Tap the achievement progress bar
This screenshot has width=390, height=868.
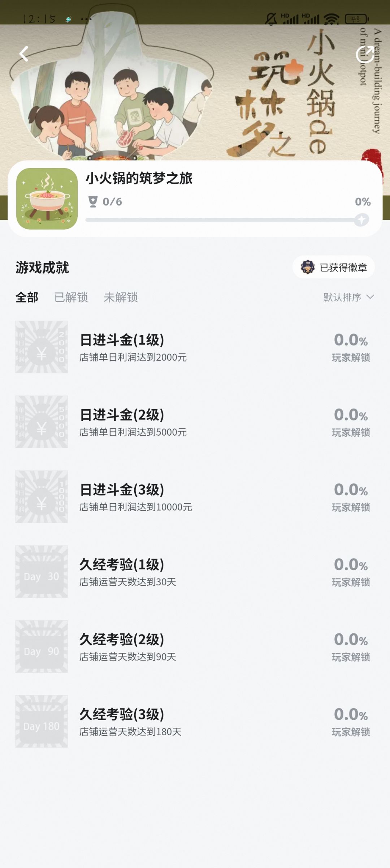pos(227,220)
